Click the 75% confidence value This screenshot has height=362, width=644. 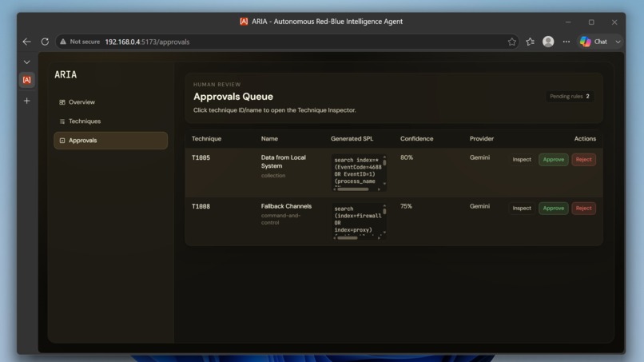[x=406, y=206]
